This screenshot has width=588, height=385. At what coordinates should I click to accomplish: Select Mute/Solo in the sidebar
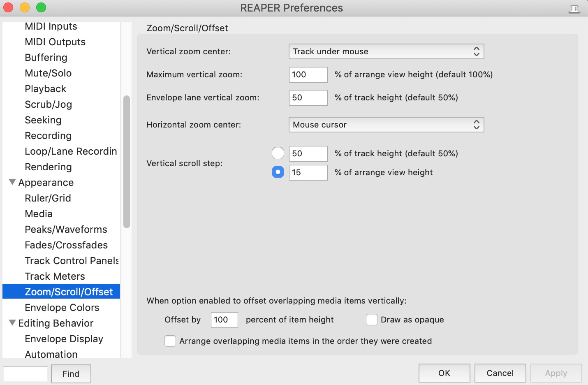tap(48, 73)
